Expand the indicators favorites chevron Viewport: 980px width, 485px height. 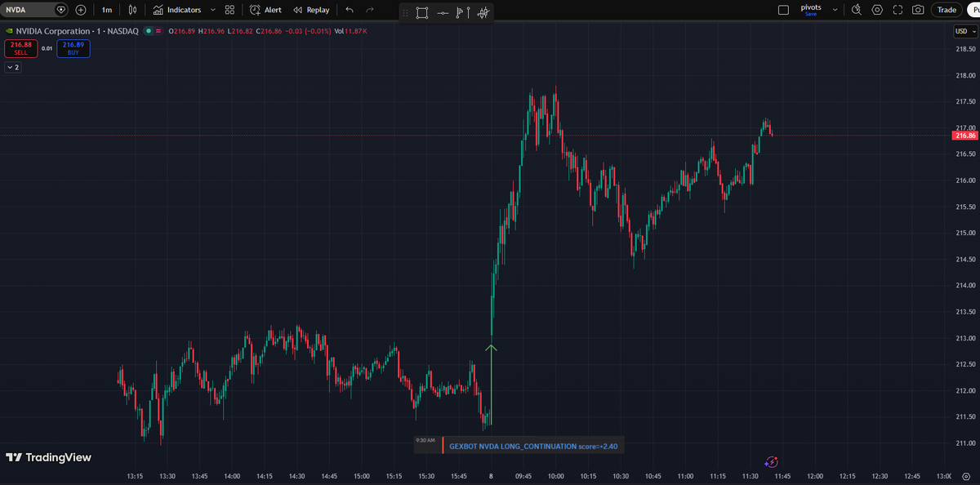[213, 10]
